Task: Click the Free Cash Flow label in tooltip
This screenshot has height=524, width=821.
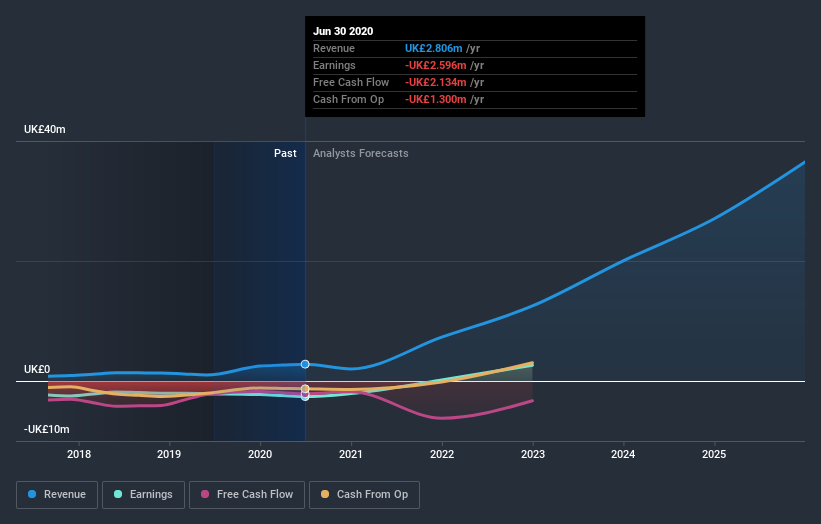Action: tap(351, 83)
